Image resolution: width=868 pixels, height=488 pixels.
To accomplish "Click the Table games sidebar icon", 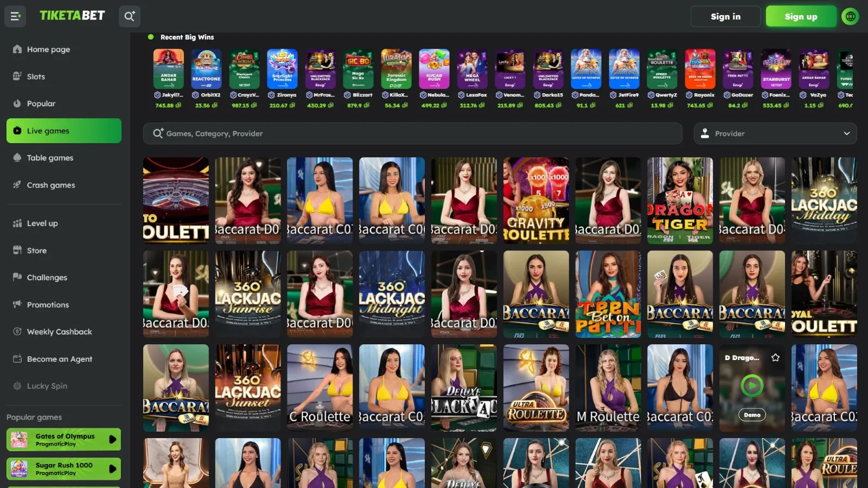I will coord(17,157).
